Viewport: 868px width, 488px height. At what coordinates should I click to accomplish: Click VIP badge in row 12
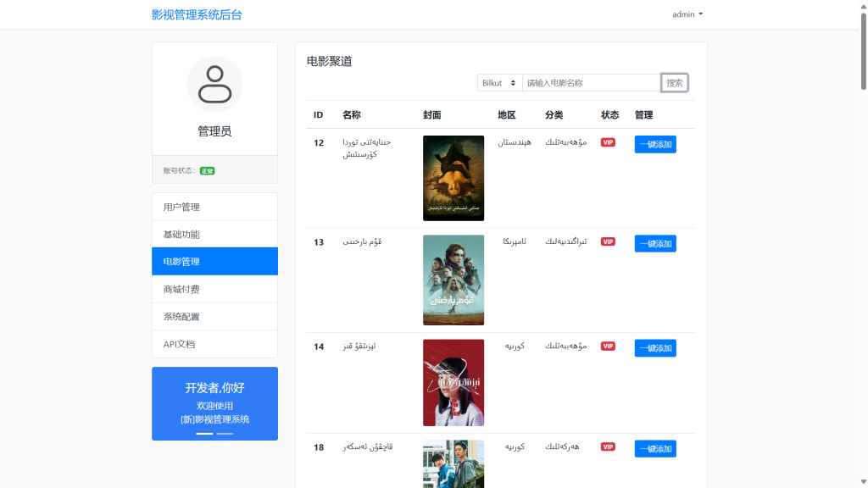(x=608, y=142)
